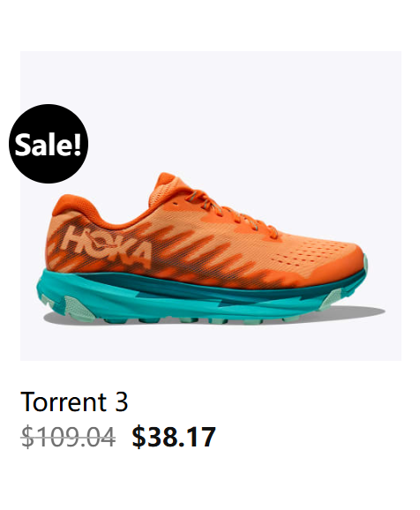Click the black Sale! badge
Screen dimensions: 420x510
coord(49,144)
